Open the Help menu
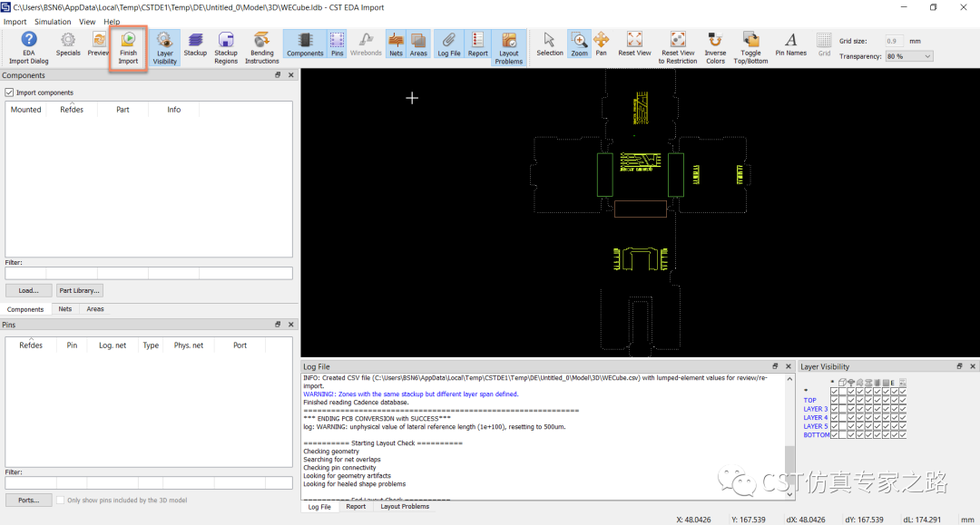 pyautogui.click(x=112, y=22)
